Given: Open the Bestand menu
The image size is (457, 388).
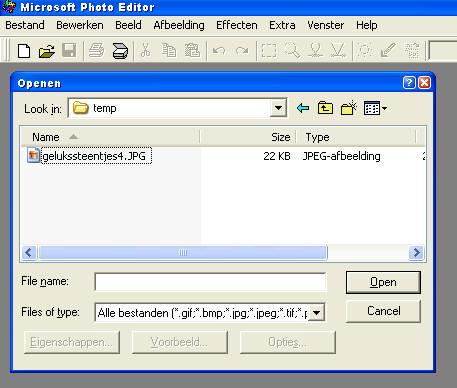Looking at the screenshot, I should point(25,25).
